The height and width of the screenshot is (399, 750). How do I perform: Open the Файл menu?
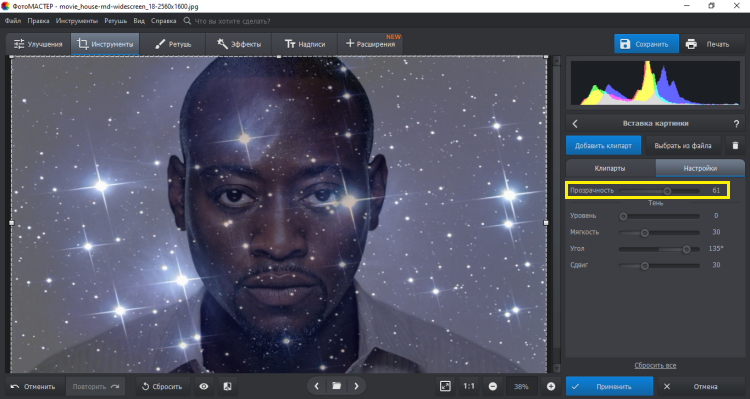pyautogui.click(x=13, y=21)
